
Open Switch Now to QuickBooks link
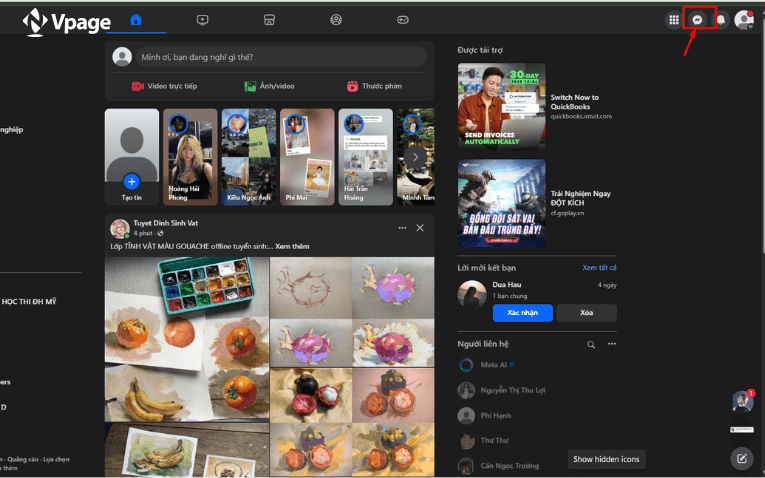575,102
